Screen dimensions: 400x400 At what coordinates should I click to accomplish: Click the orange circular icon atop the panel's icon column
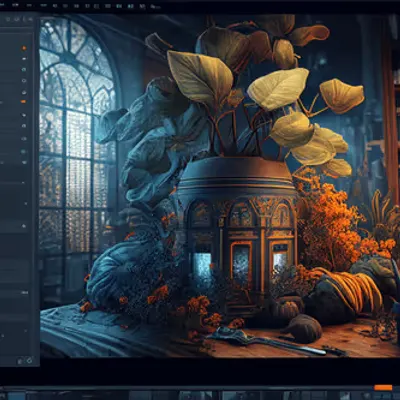point(24,48)
